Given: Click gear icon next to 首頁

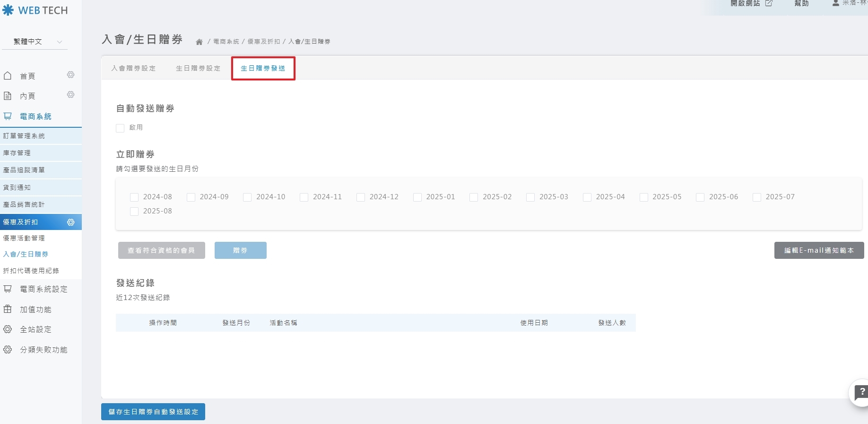Looking at the screenshot, I should [70, 75].
